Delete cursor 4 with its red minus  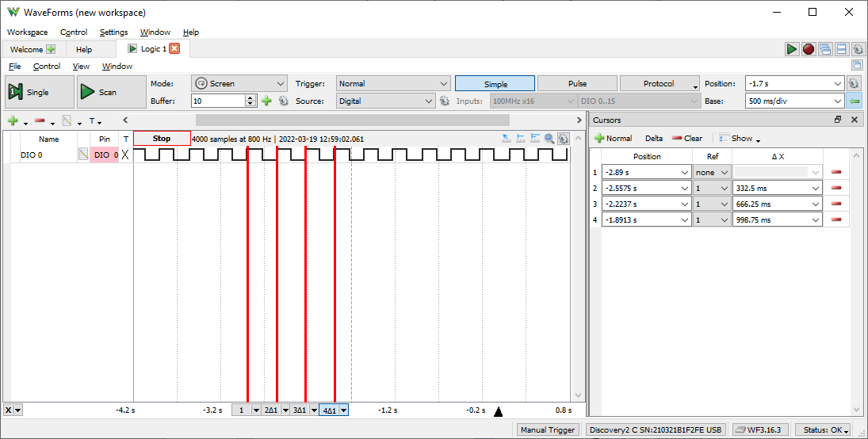(836, 219)
